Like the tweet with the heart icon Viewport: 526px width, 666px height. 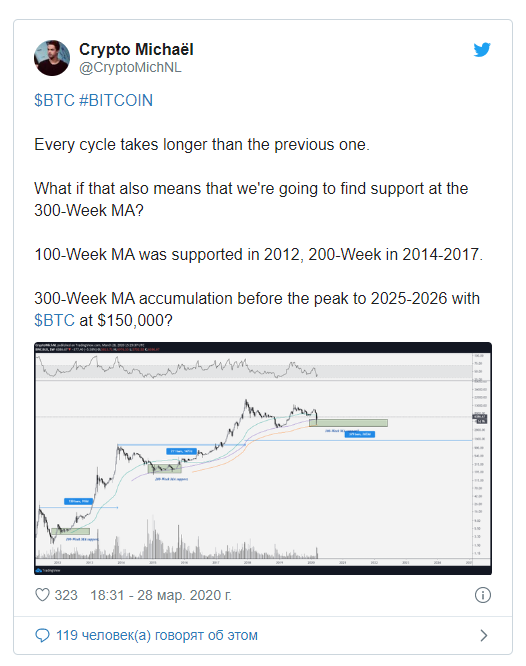pos(42,595)
